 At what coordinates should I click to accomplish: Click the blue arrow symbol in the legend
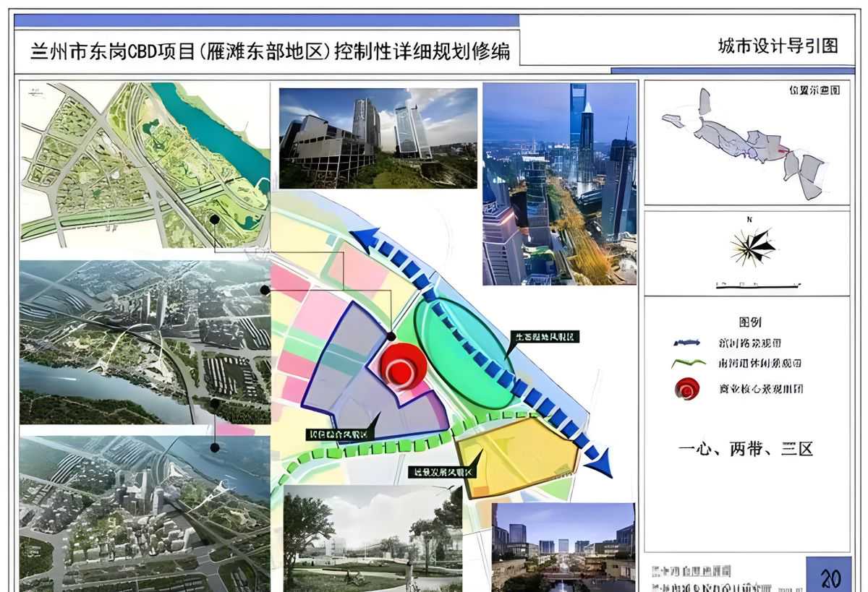tap(688, 343)
